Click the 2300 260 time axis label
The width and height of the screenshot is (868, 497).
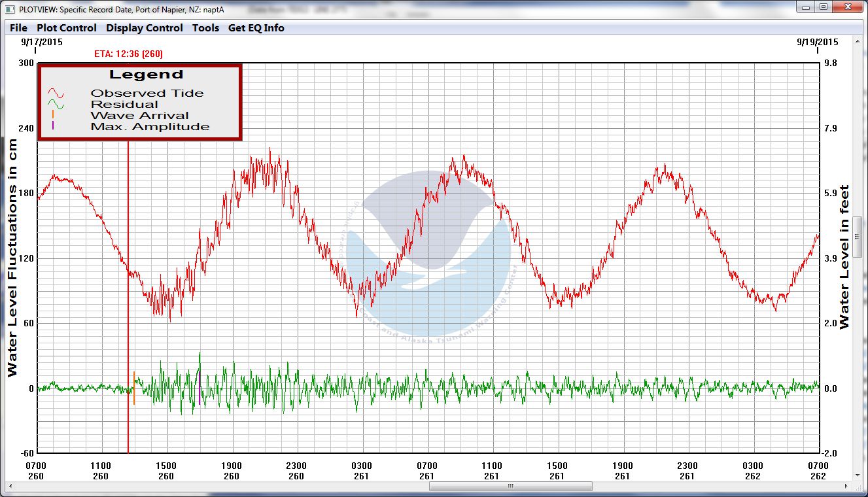(296, 471)
